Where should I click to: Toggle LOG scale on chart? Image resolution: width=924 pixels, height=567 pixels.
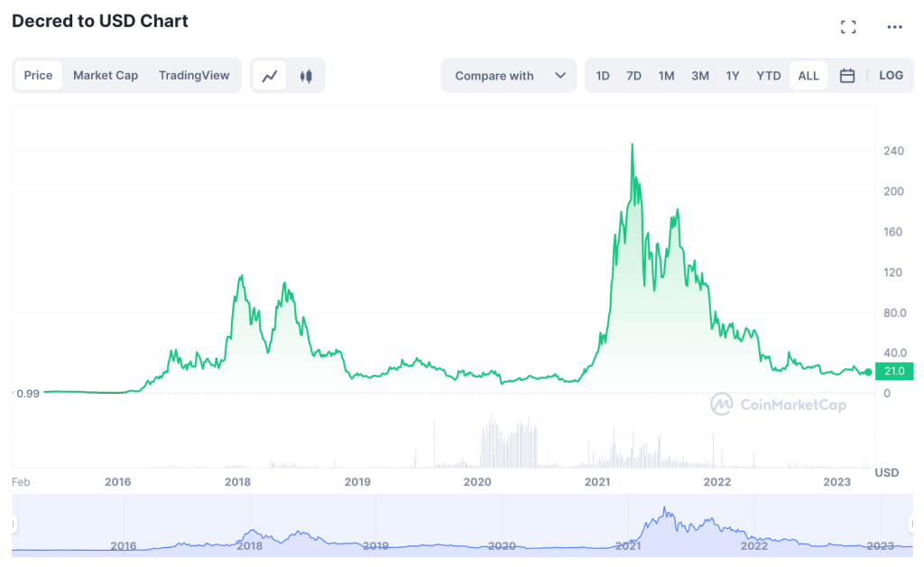click(891, 76)
